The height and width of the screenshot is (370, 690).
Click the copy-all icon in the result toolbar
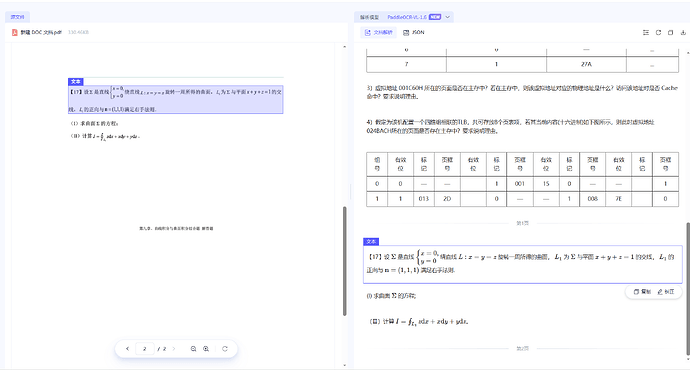click(x=671, y=33)
